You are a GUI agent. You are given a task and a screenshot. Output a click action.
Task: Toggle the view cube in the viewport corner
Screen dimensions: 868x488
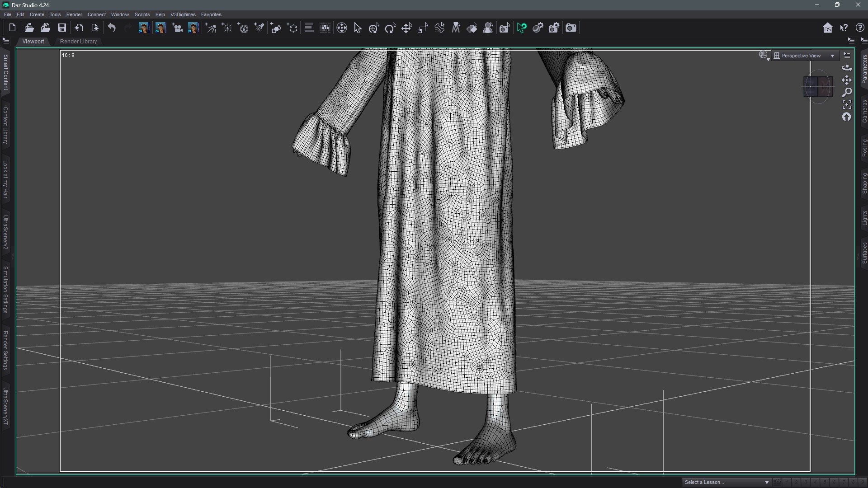pyautogui.click(x=818, y=87)
